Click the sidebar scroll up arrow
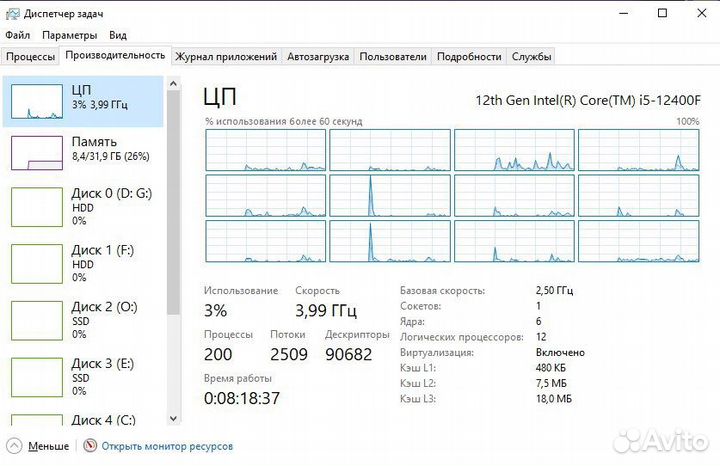The height and width of the screenshot is (466, 720). click(x=173, y=84)
